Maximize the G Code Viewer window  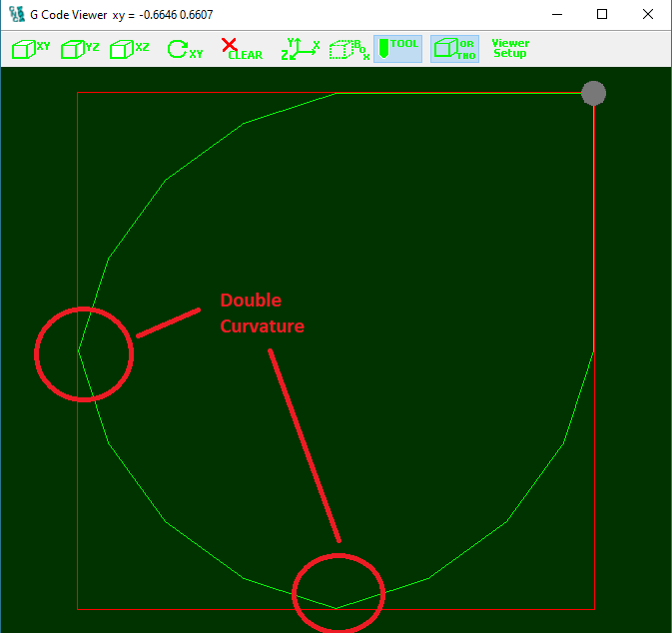click(602, 15)
